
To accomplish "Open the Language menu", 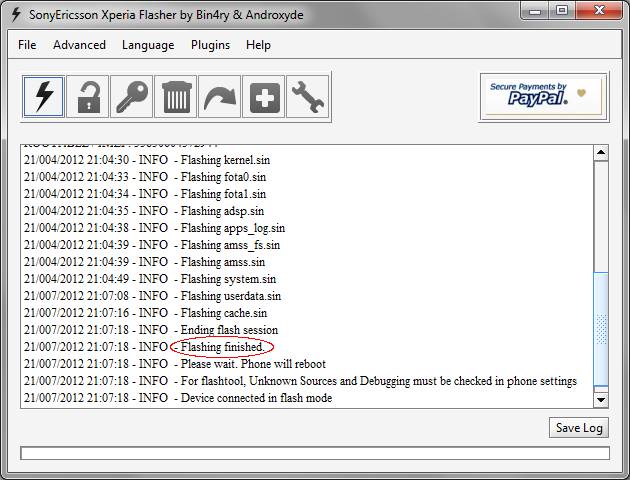I will tap(148, 45).
